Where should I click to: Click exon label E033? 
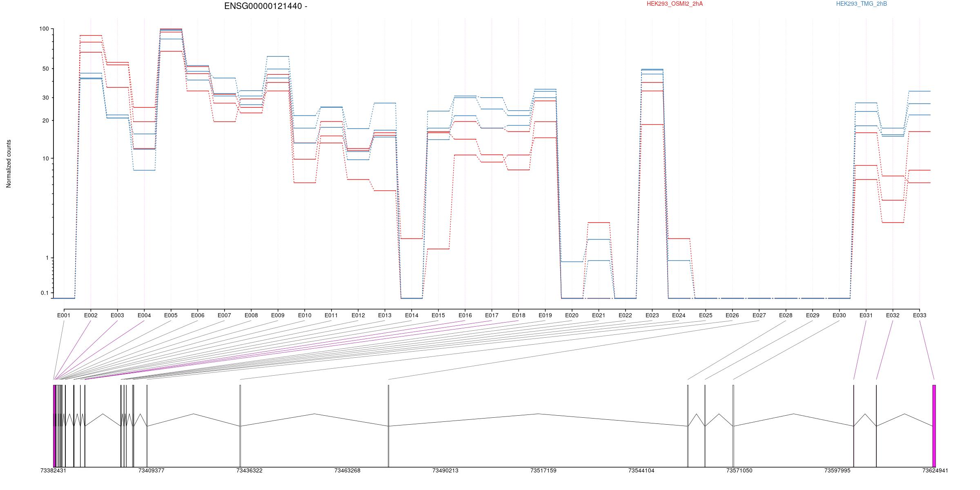pos(920,315)
